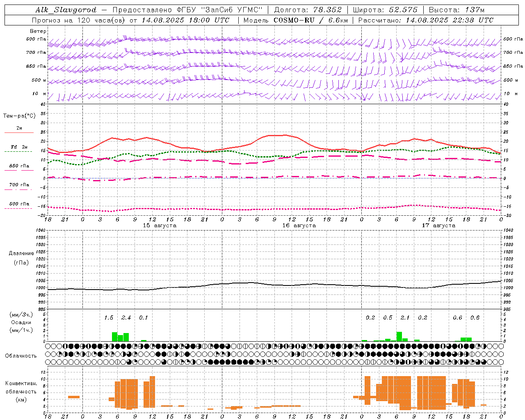525x420 pixels.
Task: Click the date label "15 августа"
Action: (x=160, y=226)
